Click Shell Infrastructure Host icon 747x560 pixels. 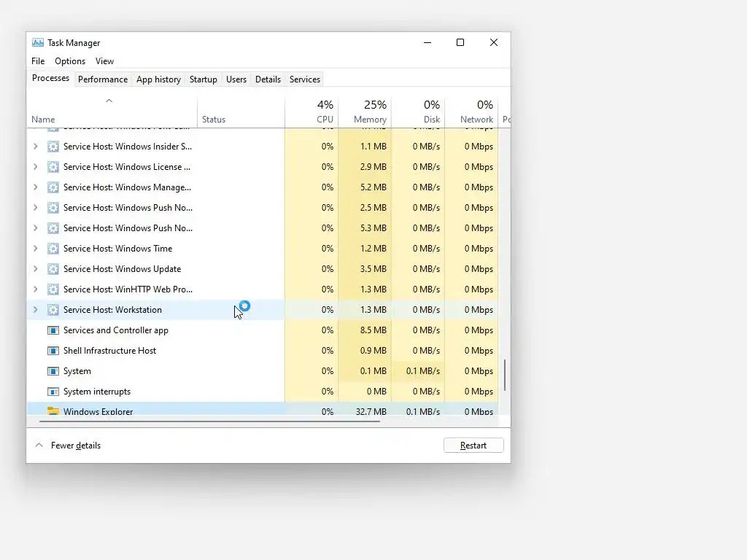click(x=53, y=351)
